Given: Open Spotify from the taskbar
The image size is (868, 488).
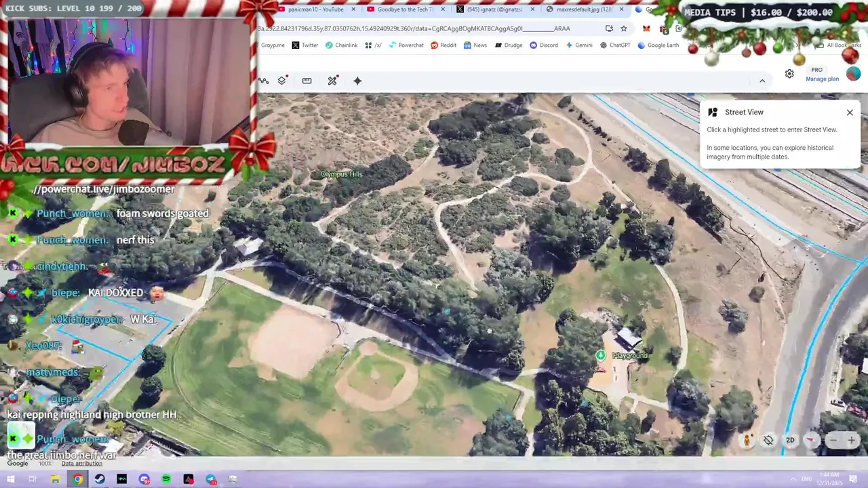Looking at the screenshot, I should pos(166,479).
